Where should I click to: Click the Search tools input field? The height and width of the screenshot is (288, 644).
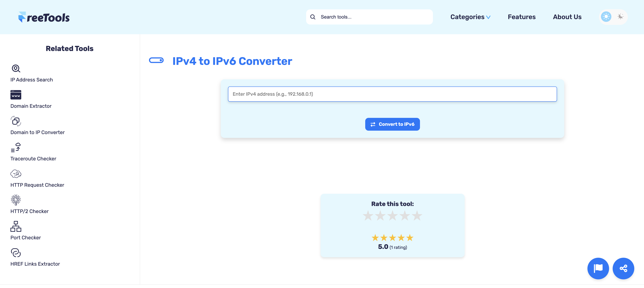[370, 17]
